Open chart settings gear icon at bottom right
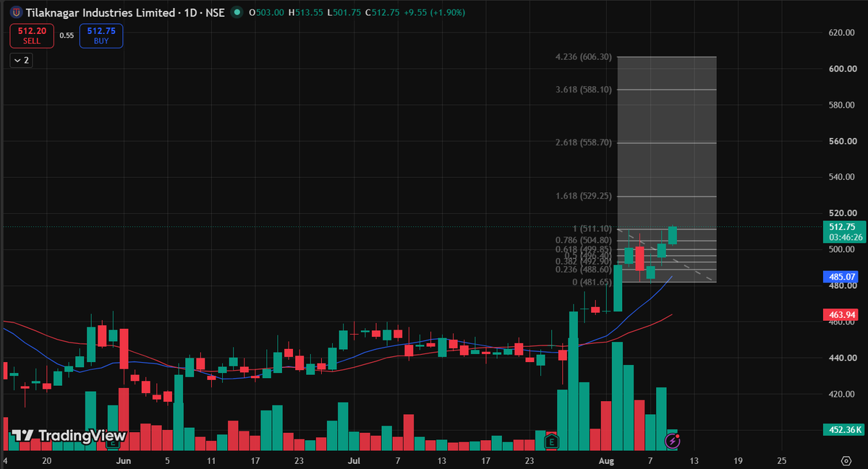Screen dimensions: 868x469 pos(846,460)
